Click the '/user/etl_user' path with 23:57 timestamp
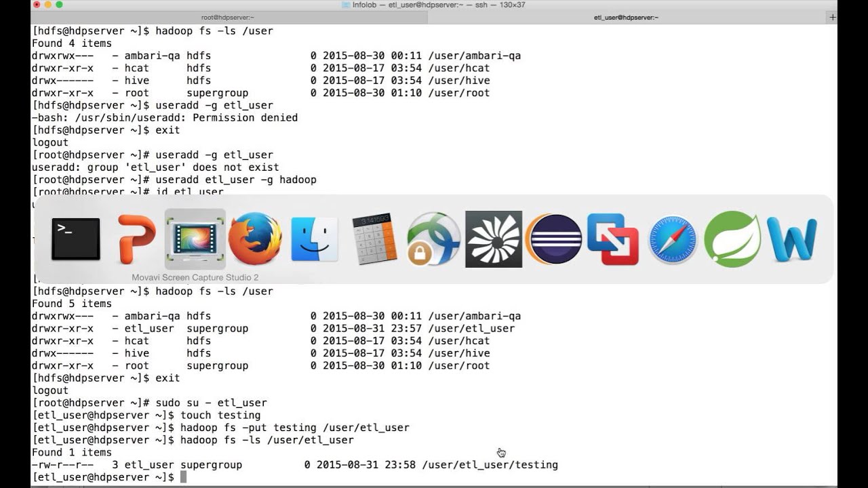This screenshot has height=488, width=868. click(x=471, y=329)
